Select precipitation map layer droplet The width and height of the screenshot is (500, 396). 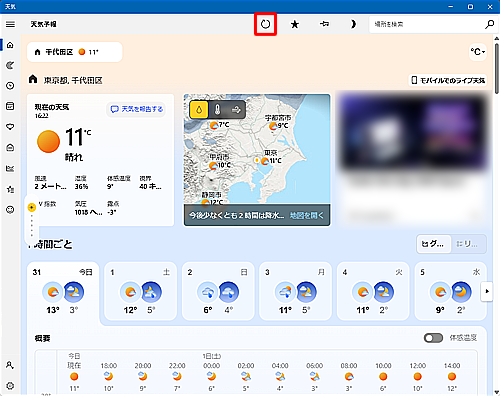pyautogui.click(x=199, y=110)
